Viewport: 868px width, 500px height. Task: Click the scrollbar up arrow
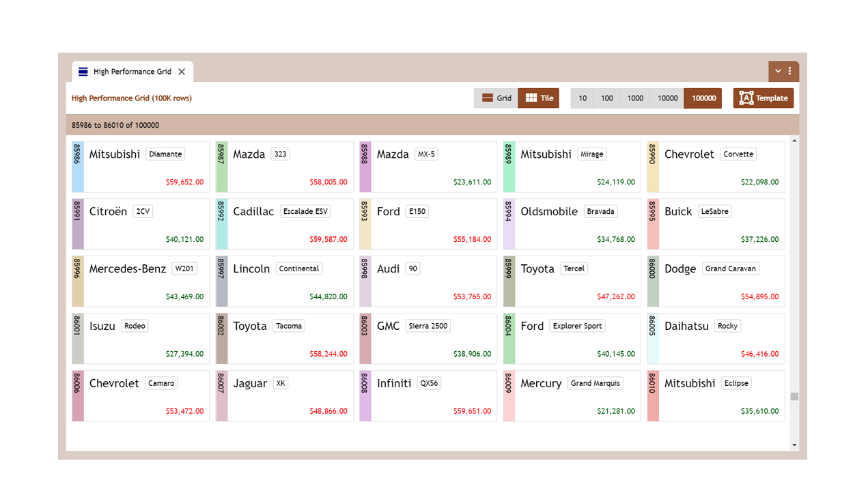point(794,141)
